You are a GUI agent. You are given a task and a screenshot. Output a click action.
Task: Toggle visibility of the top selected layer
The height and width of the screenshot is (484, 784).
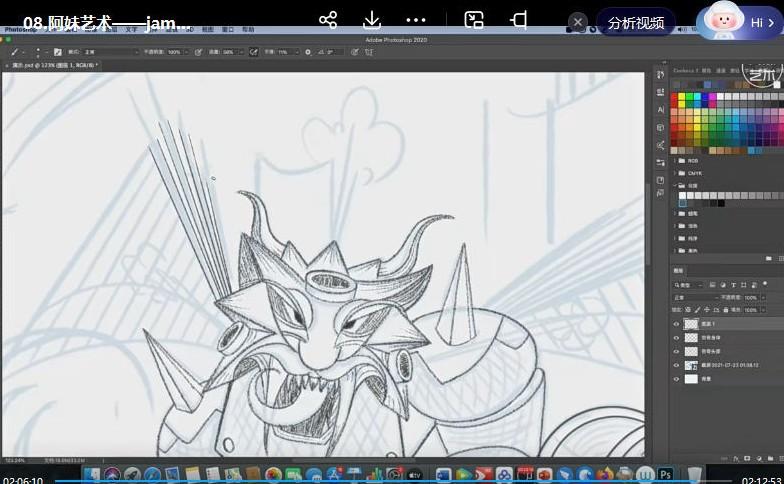tap(677, 324)
